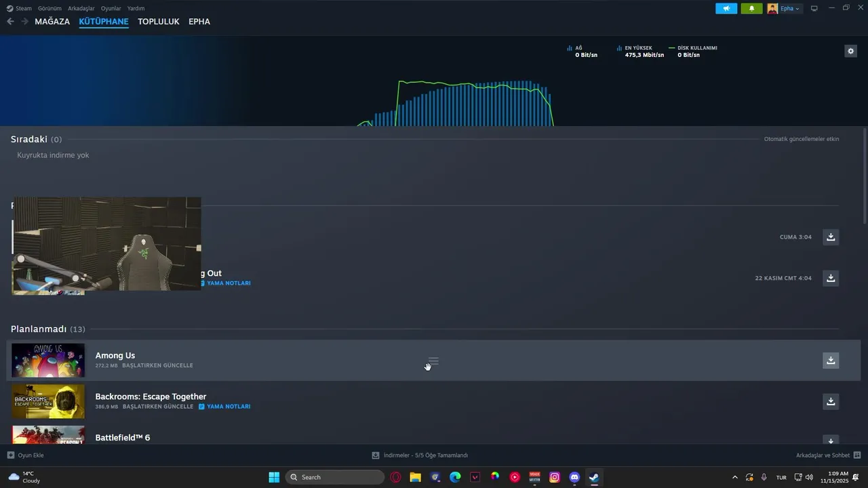Launch Opera GX from the taskbar

395,477
